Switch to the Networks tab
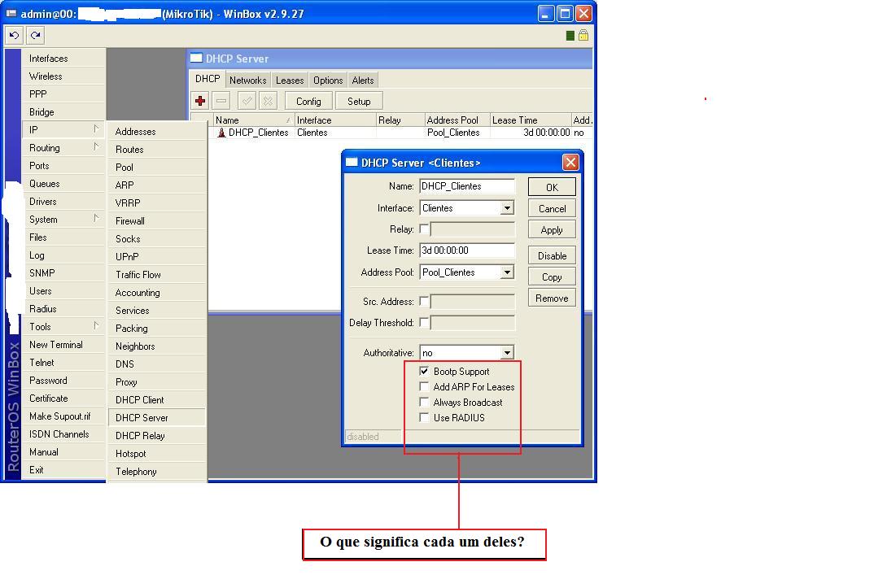 click(x=247, y=81)
